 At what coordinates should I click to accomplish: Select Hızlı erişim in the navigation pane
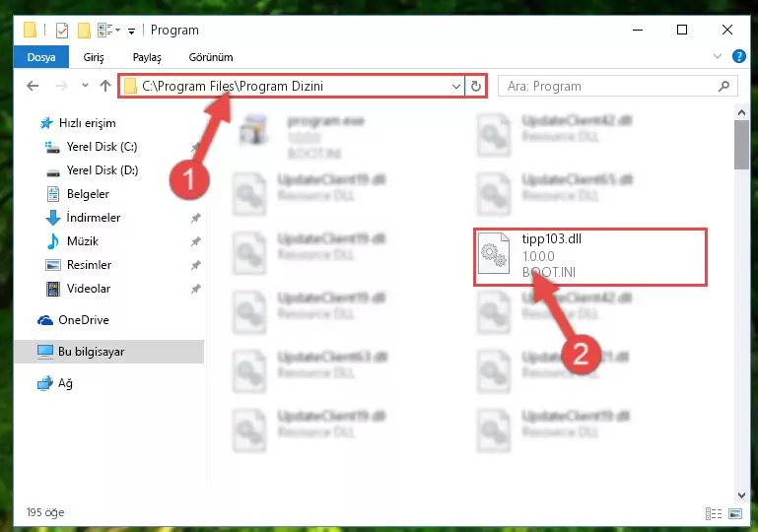[87, 123]
